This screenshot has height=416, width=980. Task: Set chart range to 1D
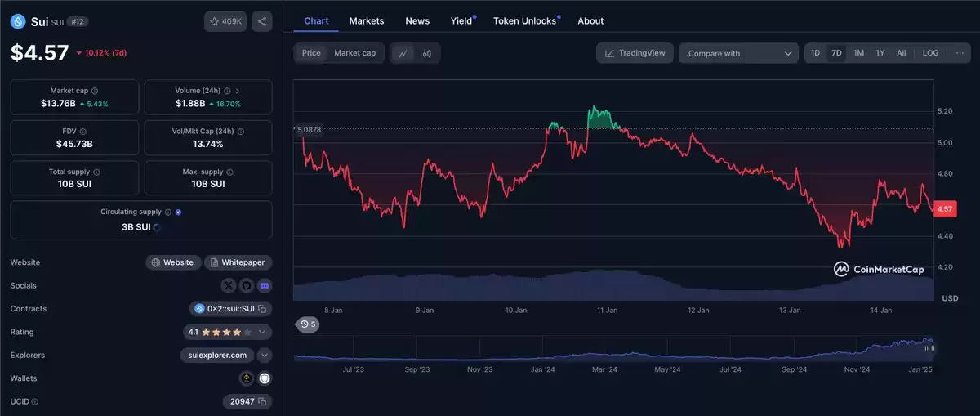(815, 53)
